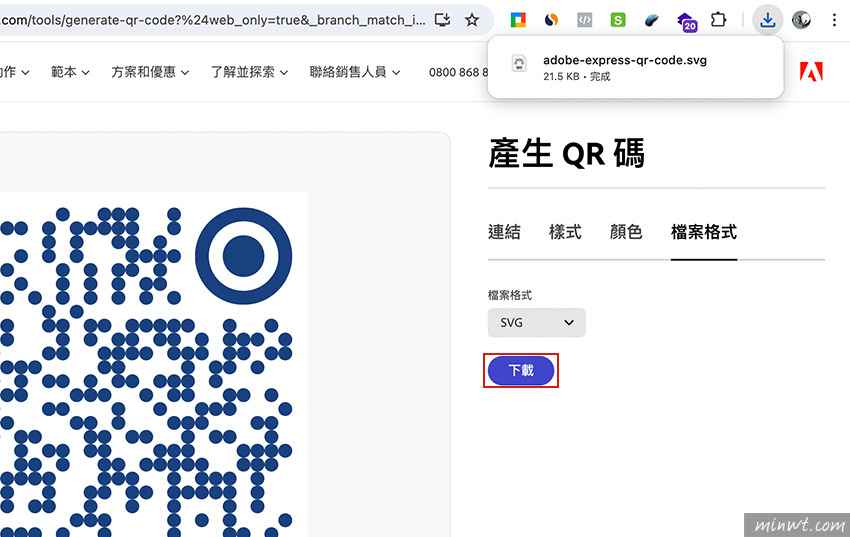This screenshot has height=537, width=850.
Task: Click the user profile avatar icon
Action: [801, 21]
